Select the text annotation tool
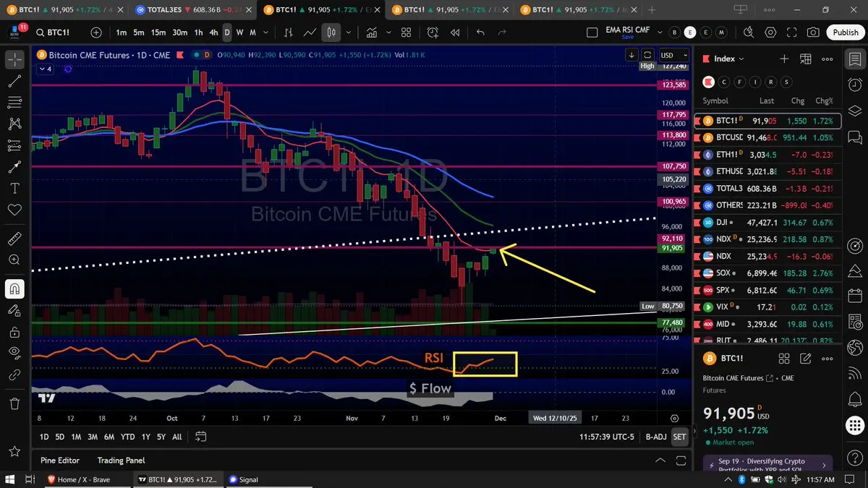The height and width of the screenshot is (488, 868). click(14, 188)
